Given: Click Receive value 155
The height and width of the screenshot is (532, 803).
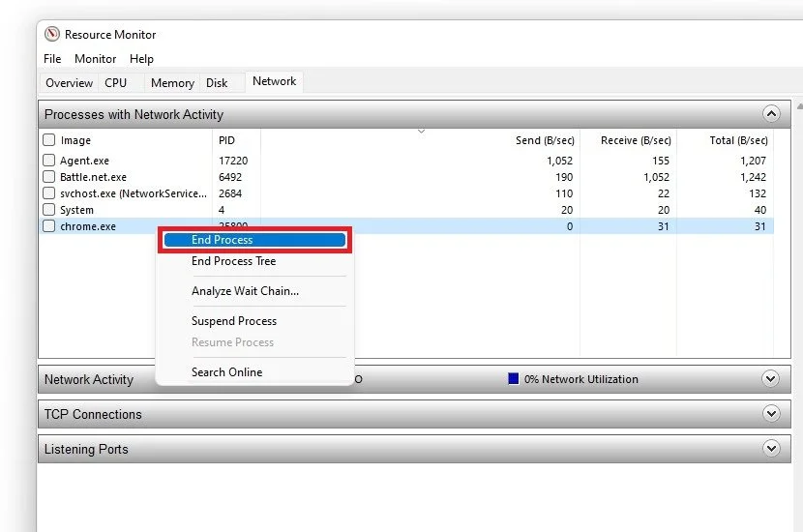Looking at the screenshot, I should (x=661, y=161).
